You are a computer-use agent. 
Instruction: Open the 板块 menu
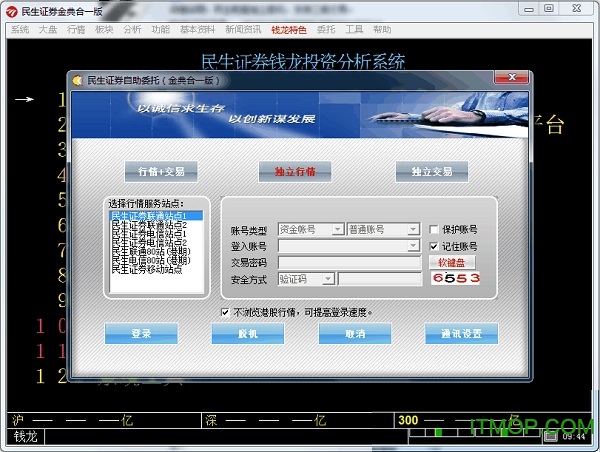point(104,29)
